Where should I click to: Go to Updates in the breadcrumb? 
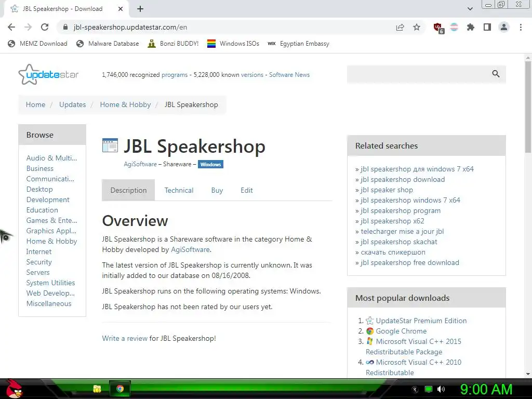tap(73, 104)
